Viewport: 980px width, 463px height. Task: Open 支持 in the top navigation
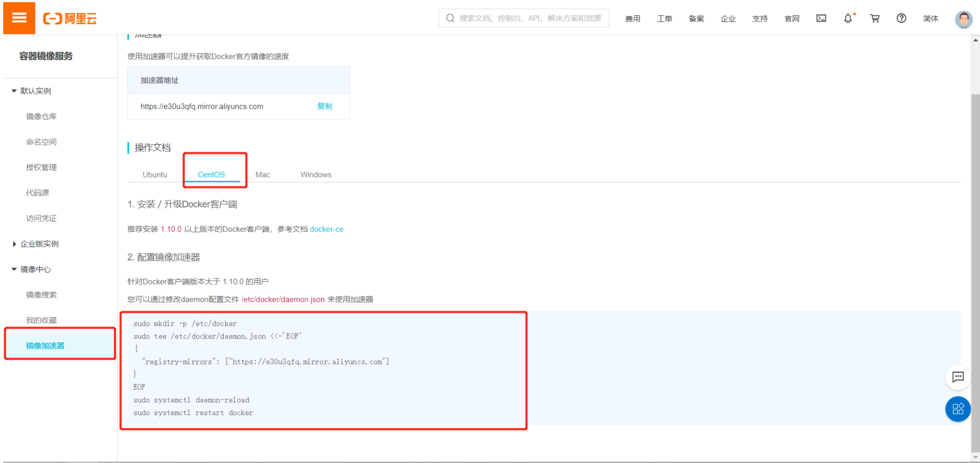point(760,19)
